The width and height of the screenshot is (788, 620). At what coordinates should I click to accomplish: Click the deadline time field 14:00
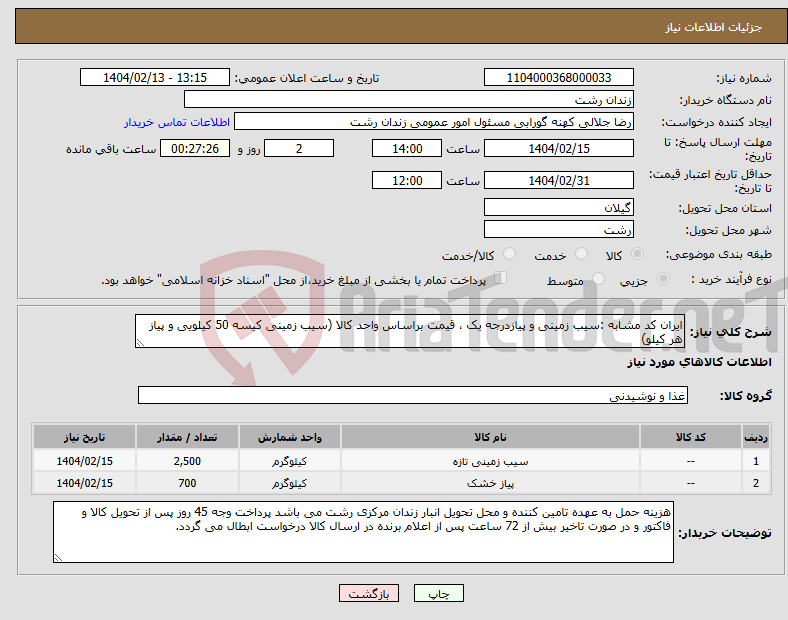(x=407, y=148)
